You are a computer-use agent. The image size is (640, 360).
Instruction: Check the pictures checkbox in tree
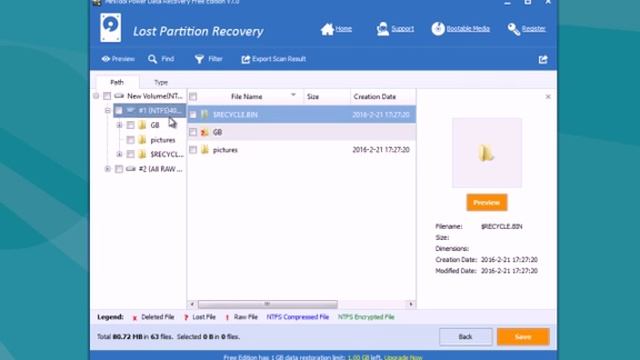[130, 140]
